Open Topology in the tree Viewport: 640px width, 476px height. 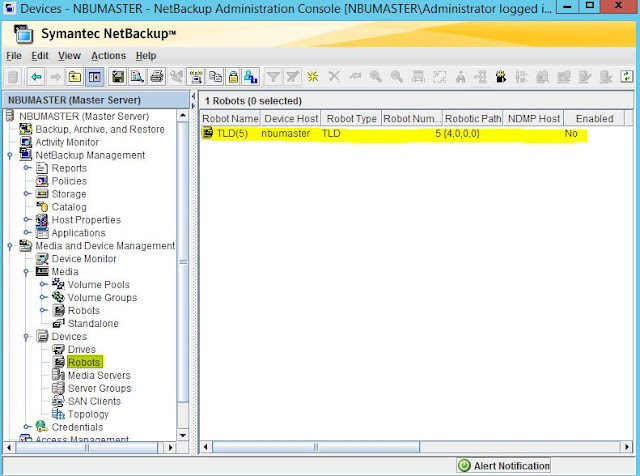88,414
